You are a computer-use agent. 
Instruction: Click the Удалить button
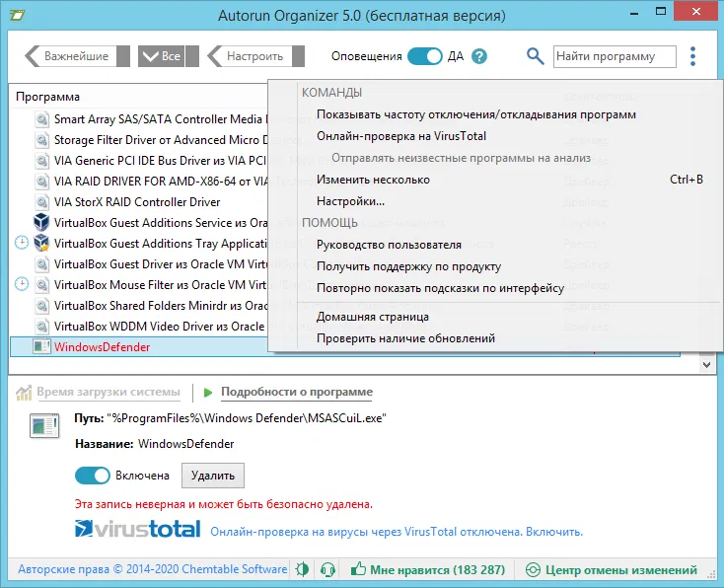(213, 476)
